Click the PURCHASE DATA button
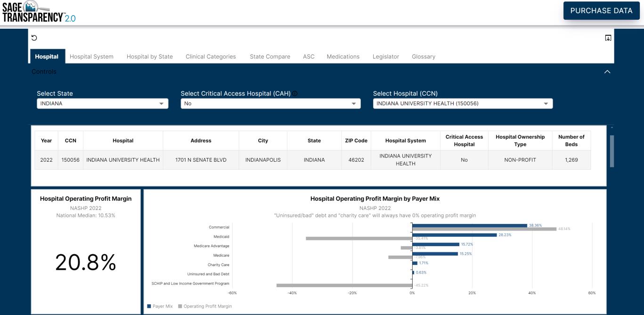The width and height of the screenshot is (644, 315). pyautogui.click(x=601, y=10)
